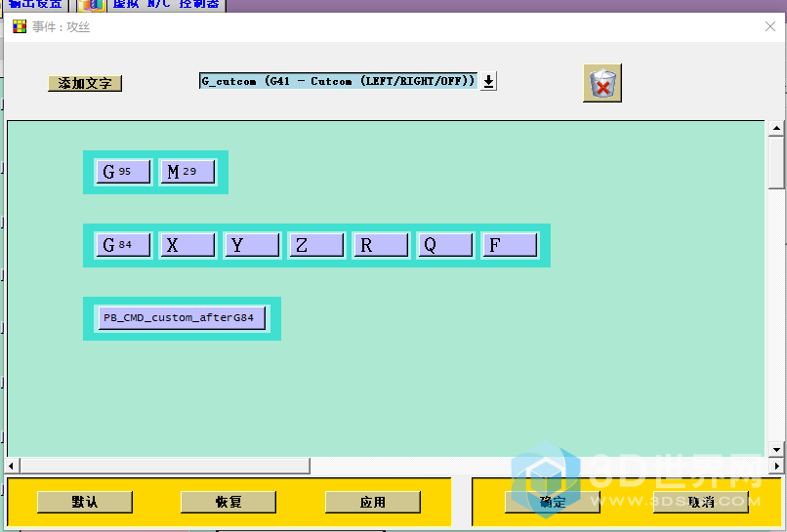Click the vertical scrollbar thumb
The height and width of the screenshot is (532, 787).
click(776, 162)
